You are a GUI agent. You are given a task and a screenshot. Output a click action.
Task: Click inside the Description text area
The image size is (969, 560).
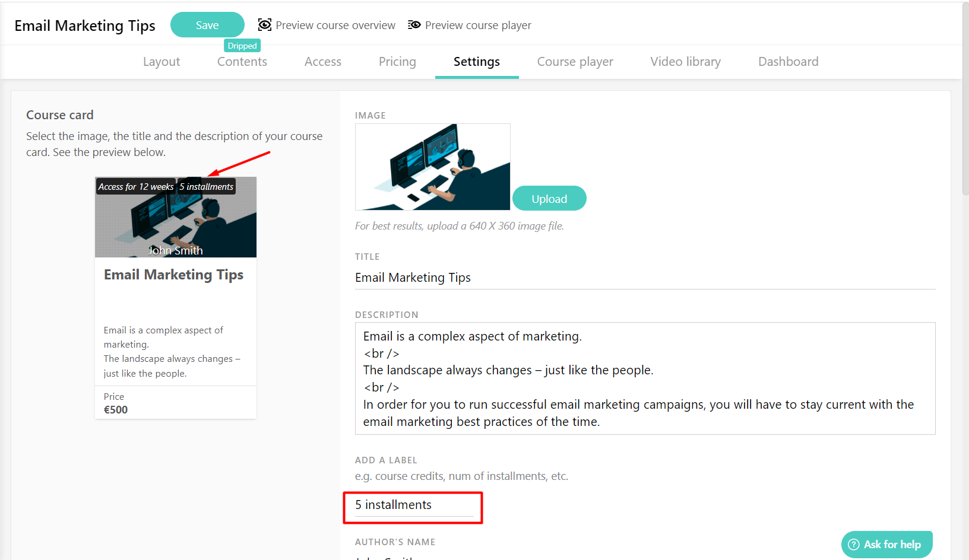point(645,378)
